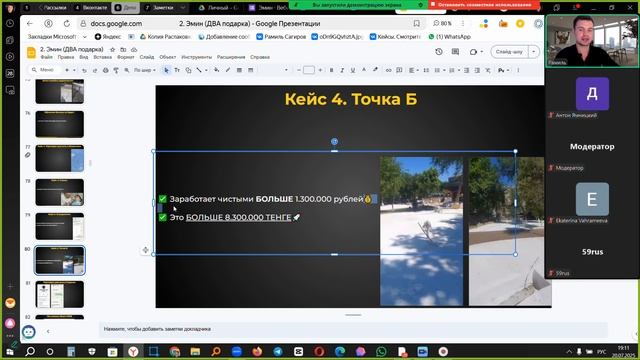Star the presentation title
Screen dimensions: 640x360
[113, 49]
